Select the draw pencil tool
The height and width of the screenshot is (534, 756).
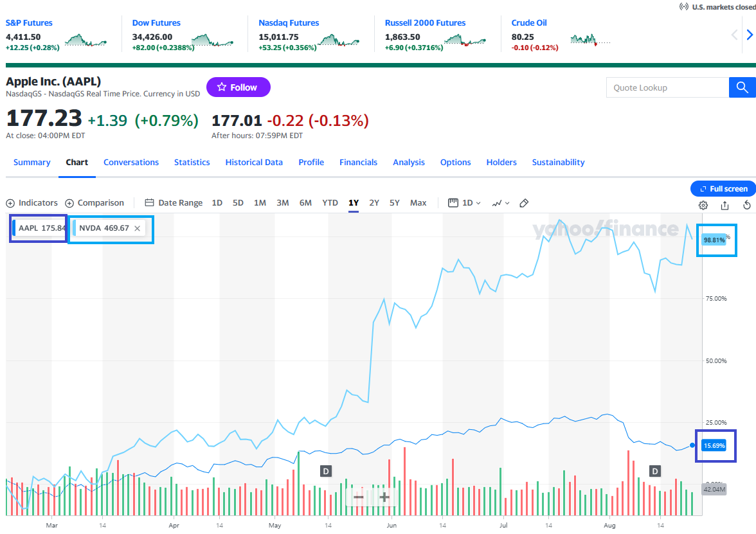click(524, 203)
